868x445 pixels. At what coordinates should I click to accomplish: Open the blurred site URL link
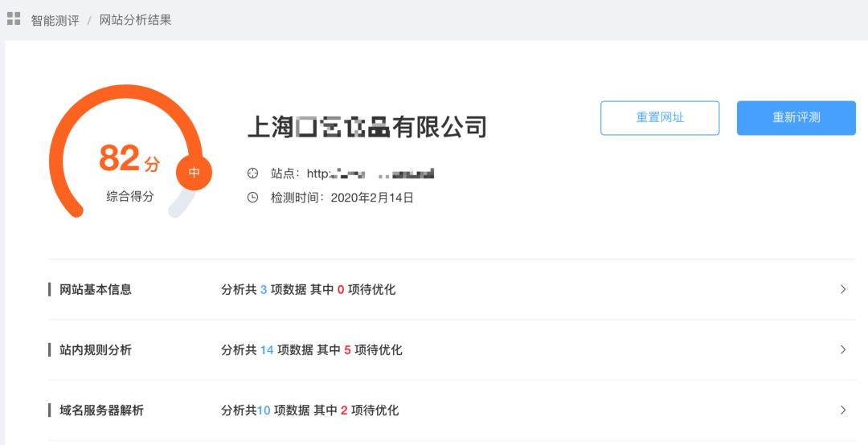pyautogui.click(x=370, y=174)
